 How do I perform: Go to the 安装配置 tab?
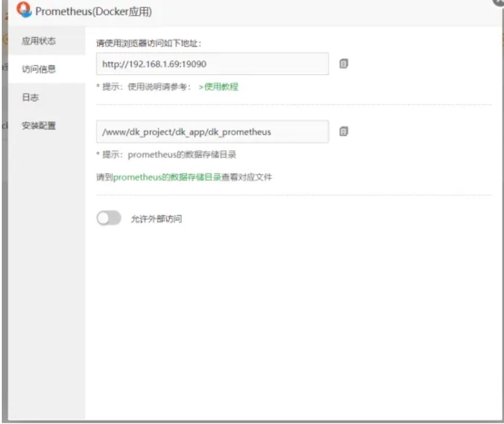(x=47, y=125)
